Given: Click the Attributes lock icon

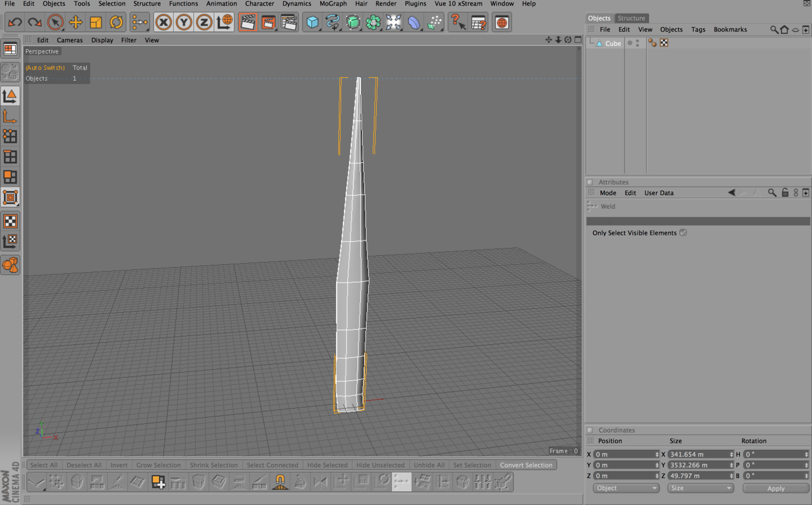Looking at the screenshot, I should (x=785, y=193).
